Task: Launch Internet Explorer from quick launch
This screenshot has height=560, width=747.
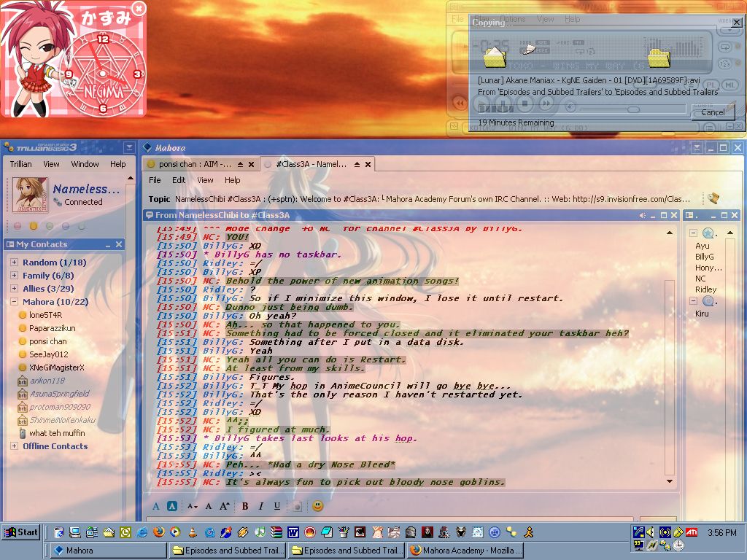Action: [142, 532]
